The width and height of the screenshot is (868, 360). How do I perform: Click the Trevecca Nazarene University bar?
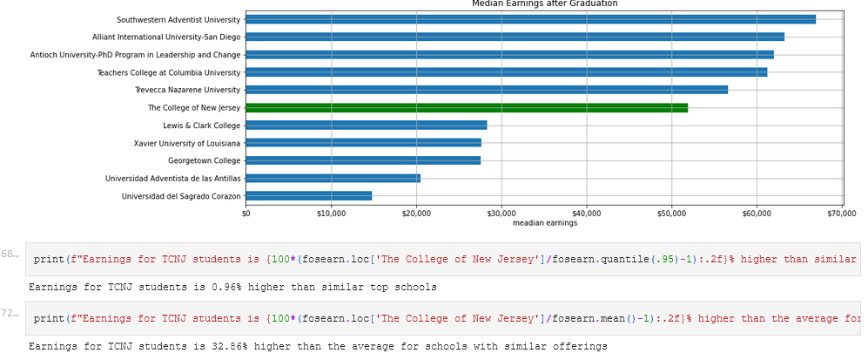(487, 90)
